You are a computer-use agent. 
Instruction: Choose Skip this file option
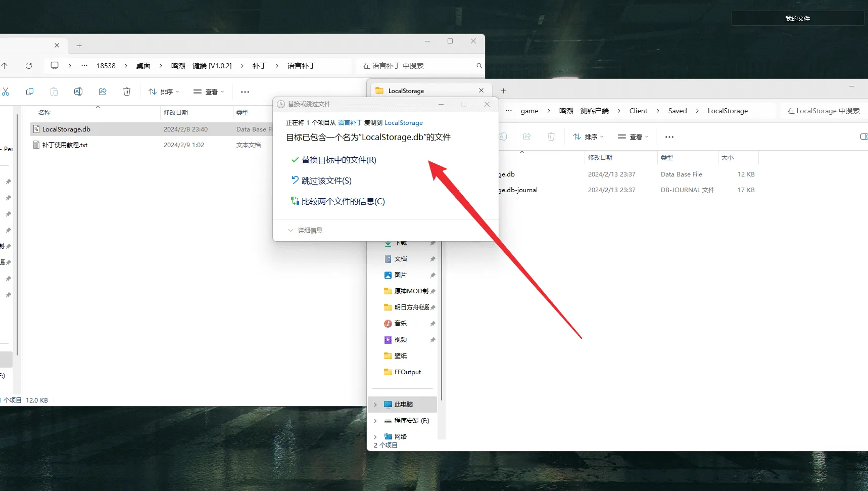point(322,181)
